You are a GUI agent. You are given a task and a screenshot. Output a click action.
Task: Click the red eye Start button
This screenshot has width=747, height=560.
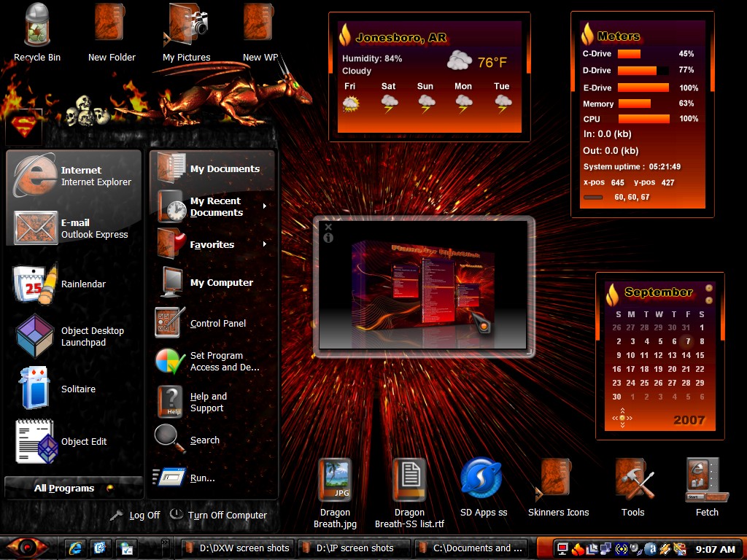(x=27, y=547)
